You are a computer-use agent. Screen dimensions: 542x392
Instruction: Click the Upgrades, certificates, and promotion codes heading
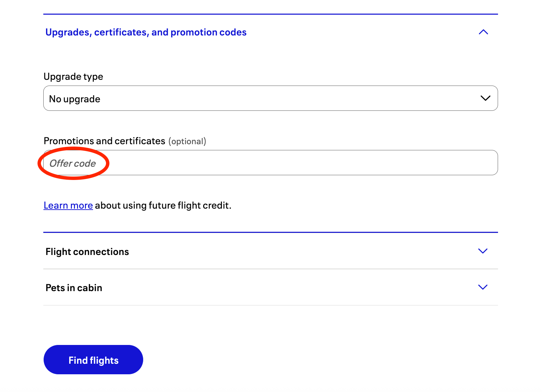click(146, 32)
